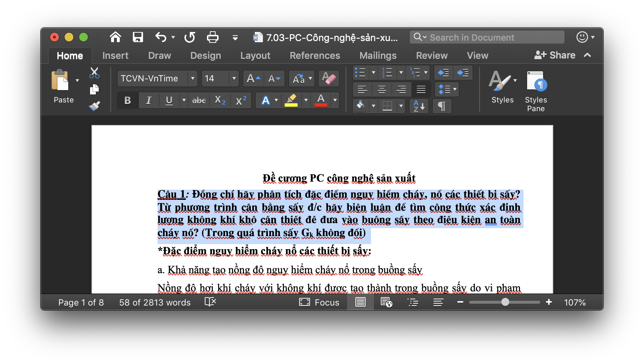The width and height of the screenshot is (644, 364).
Task: Open the subscript formatting tool
Action: [220, 101]
